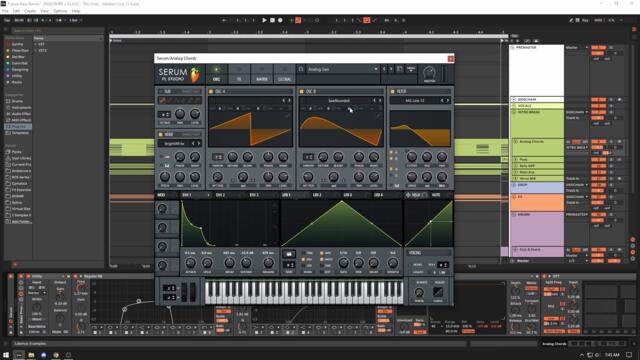Image resolution: width=640 pixels, height=360 pixels.
Task: Select next OSC B wavetable arrow
Action: click(380, 100)
